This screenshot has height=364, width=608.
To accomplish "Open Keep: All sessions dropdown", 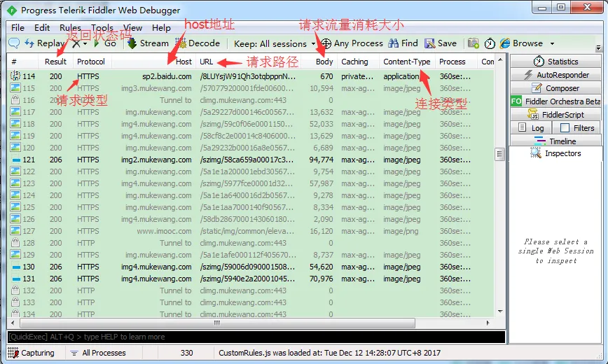I will tap(274, 44).
